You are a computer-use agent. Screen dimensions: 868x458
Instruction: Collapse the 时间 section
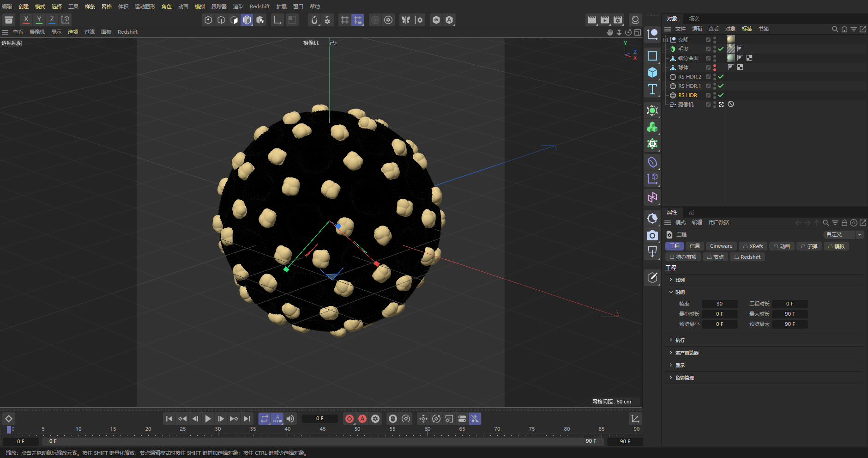tap(671, 292)
